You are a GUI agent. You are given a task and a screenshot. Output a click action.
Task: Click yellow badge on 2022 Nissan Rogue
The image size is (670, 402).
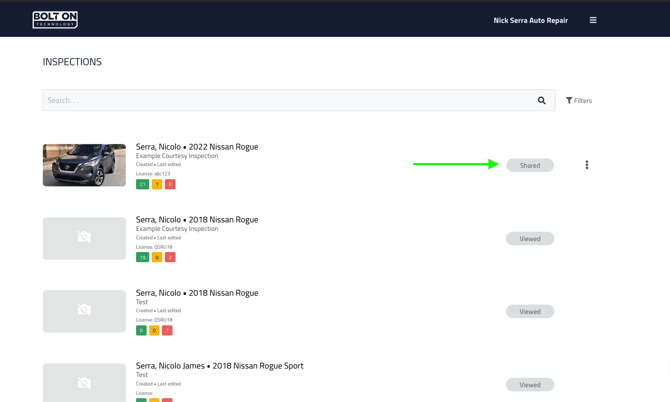coord(157,184)
